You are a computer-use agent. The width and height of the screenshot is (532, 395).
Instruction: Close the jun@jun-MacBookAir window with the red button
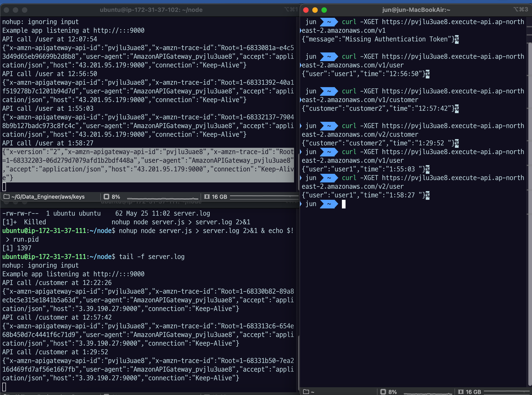306,10
